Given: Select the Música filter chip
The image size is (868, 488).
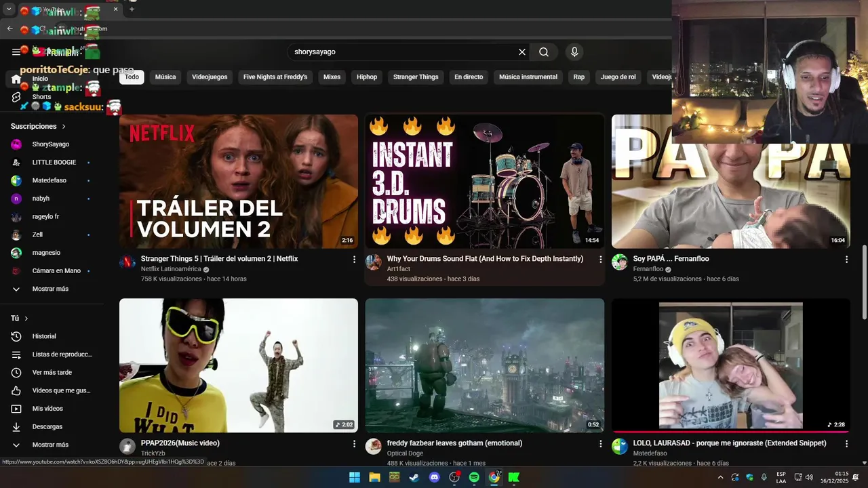Looking at the screenshot, I should 165,77.
